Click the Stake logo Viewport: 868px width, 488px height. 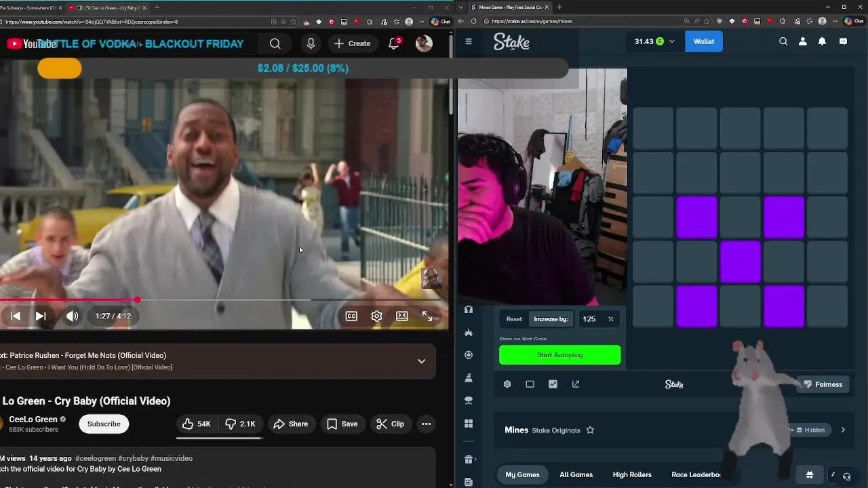tap(511, 42)
